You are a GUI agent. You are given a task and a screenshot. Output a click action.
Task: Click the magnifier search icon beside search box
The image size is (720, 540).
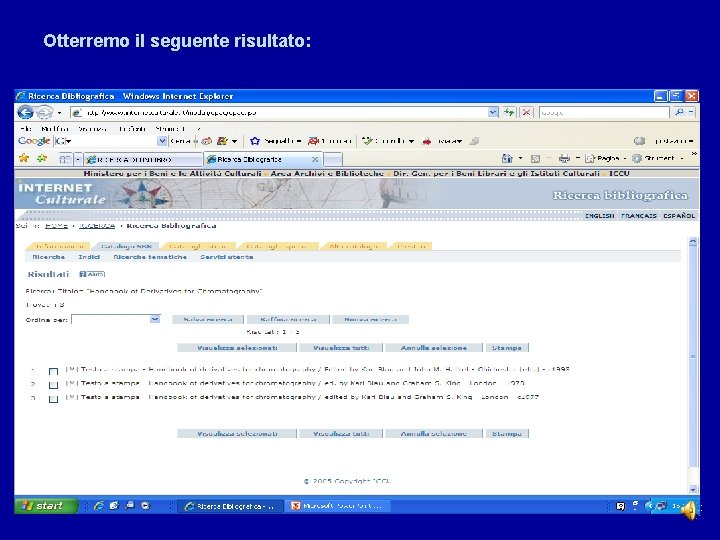(x=679, y=112)
